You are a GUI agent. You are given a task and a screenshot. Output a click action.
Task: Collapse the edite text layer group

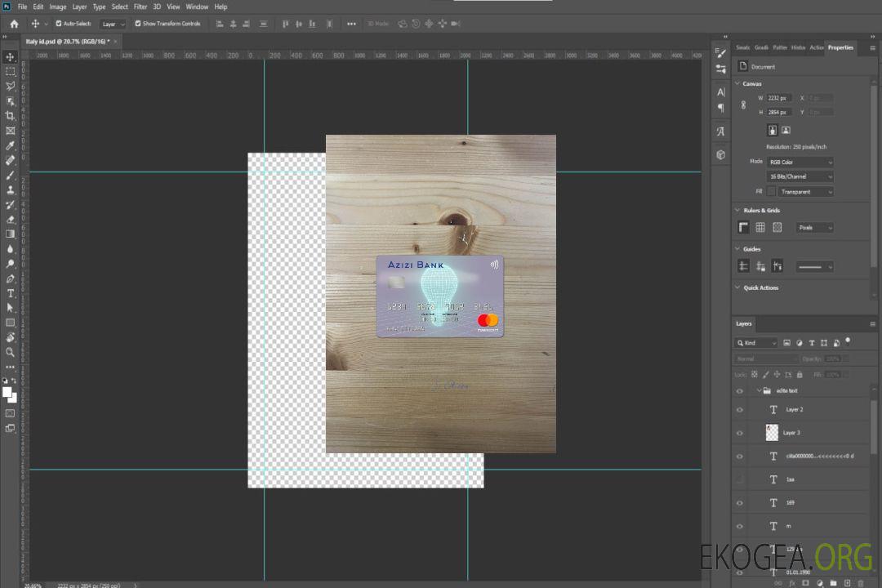click(758, 391)
